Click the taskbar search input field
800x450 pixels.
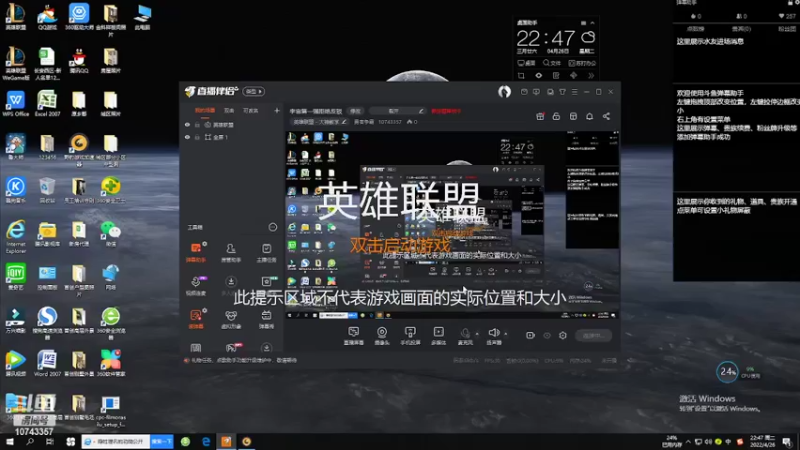click(116, 441)
